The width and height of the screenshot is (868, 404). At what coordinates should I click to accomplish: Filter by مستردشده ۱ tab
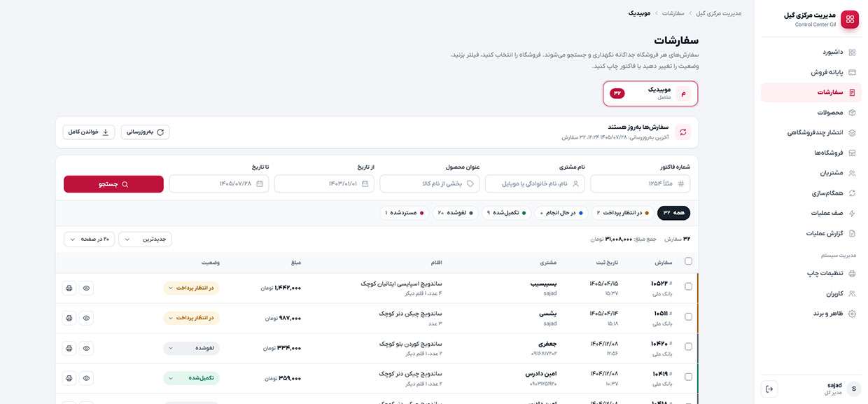(x=405, y=213)
